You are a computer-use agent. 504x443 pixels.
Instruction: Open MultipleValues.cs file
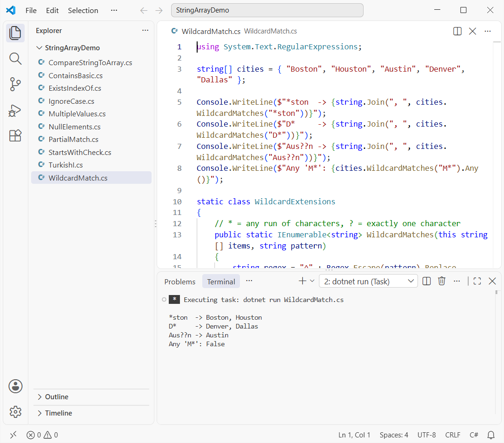(91, 114)
